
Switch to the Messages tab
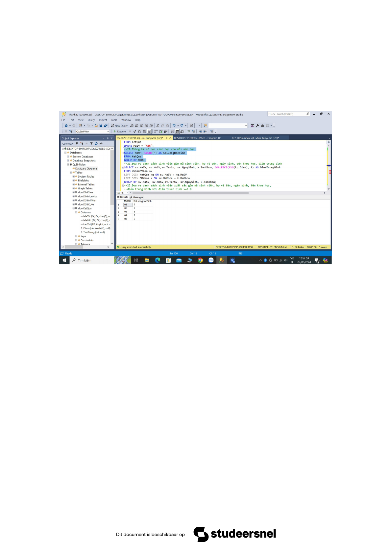(137, 197)
